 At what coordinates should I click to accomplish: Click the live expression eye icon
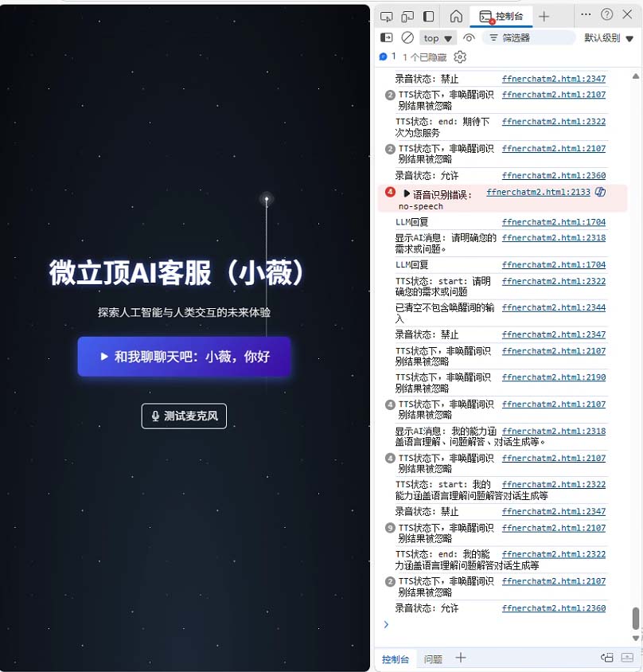pyautogui.click(x=469, y=37)
